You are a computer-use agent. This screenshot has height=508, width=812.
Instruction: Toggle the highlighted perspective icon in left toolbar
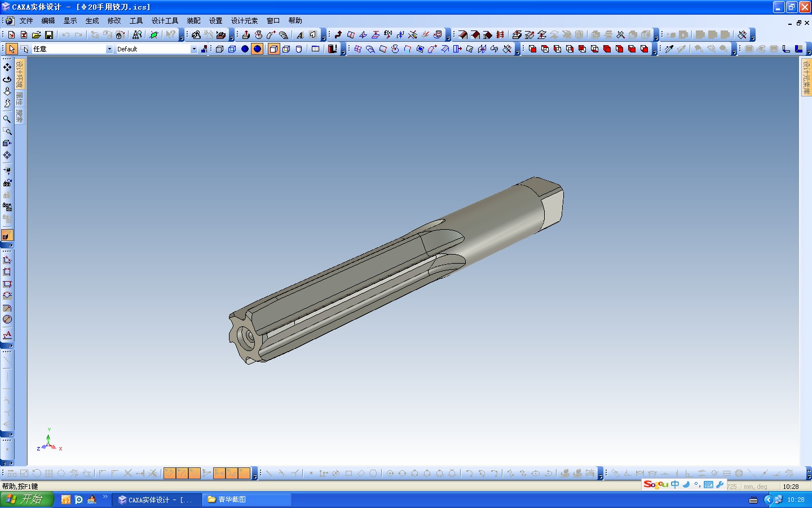click(7, 235)
